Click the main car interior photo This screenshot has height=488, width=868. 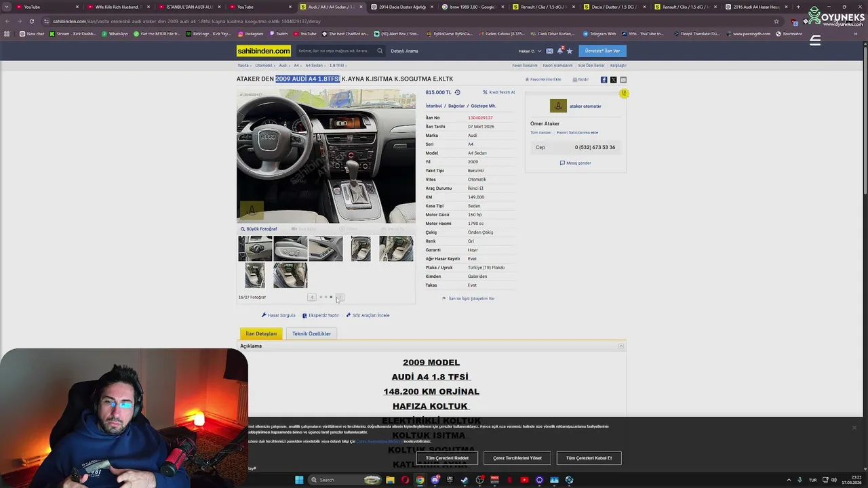pyautogui.click(x=326, y=156)
